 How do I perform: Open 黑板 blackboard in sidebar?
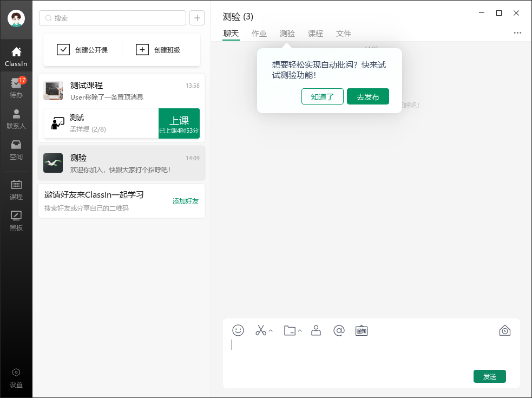[16, 221]
